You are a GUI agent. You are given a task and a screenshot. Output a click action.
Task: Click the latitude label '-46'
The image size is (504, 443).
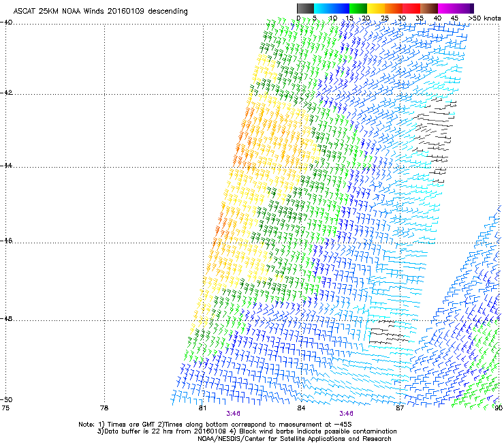(x=6, y=241)
